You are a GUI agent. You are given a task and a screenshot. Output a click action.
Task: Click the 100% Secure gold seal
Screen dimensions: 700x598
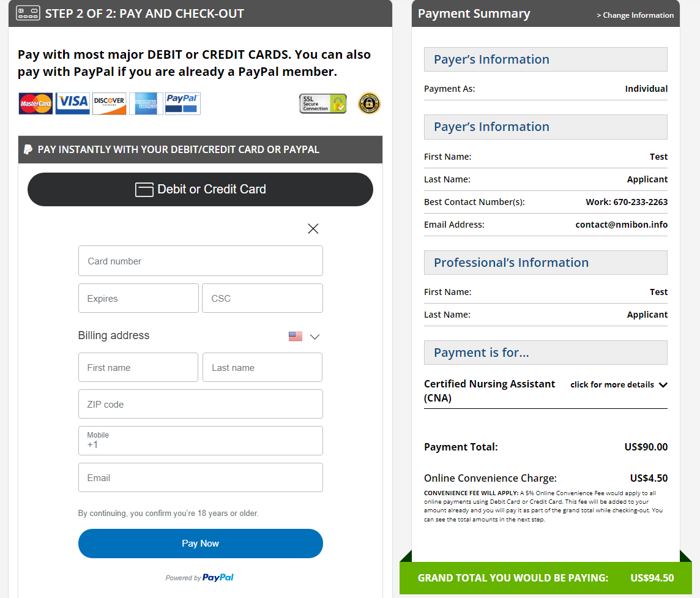tap(369, 103)
